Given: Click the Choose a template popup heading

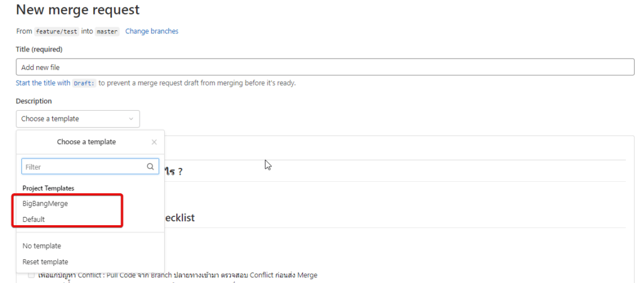Looking at the screenshot, I should [86, 141].
